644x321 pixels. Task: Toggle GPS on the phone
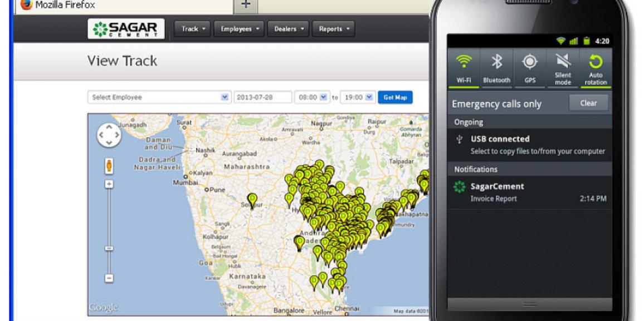[x=530, y=68]
